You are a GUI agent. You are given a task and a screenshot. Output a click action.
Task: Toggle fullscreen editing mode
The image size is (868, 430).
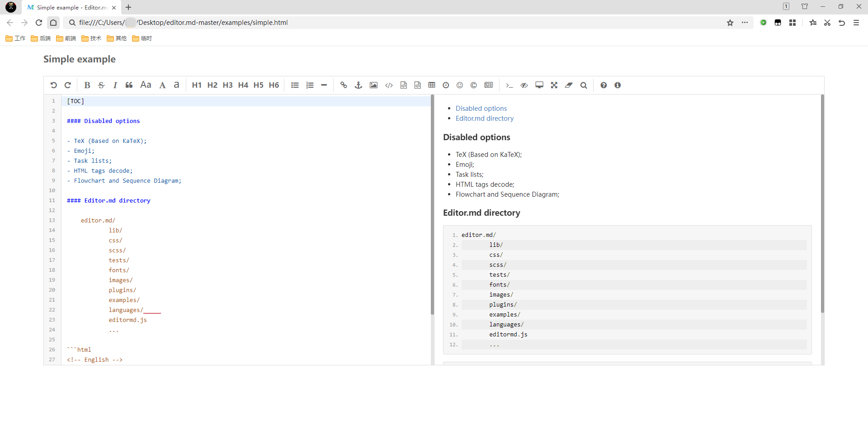click(x=554, y=85)
